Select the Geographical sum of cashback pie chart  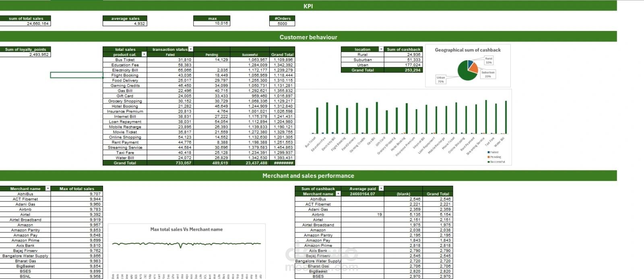tap(468, 66)
